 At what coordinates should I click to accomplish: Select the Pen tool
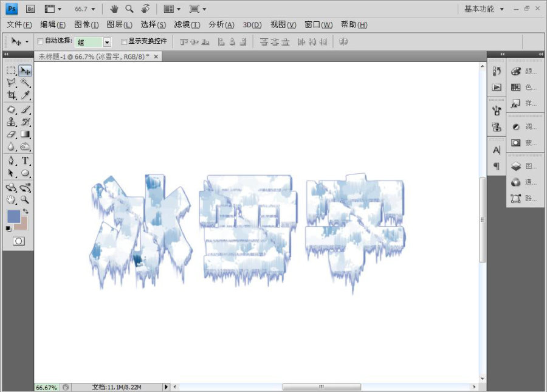(11, 161)
